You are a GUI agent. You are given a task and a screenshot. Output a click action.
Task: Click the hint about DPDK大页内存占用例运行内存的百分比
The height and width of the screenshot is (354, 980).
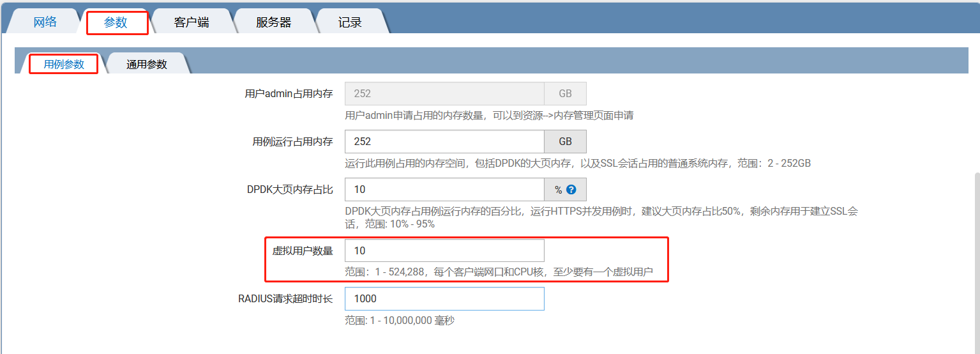(x=601, y=217)
